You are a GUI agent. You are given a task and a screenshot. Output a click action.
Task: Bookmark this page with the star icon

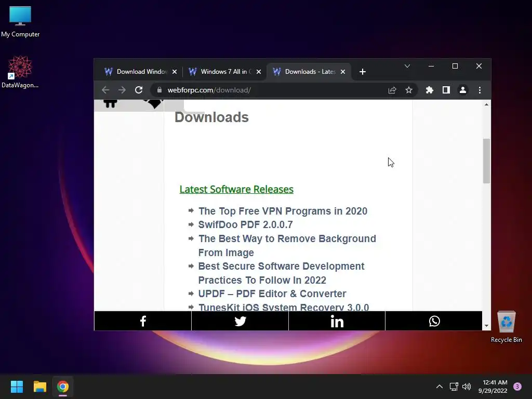409,90
